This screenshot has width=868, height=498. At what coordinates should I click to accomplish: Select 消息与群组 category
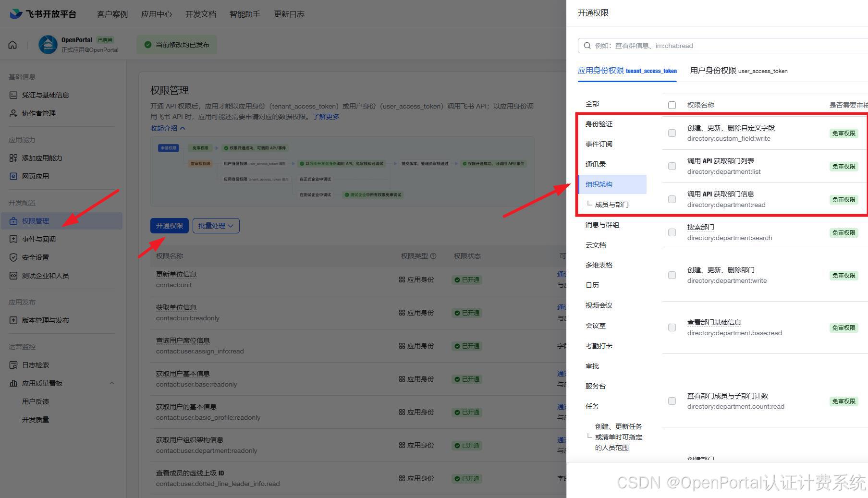click(602, 225)
